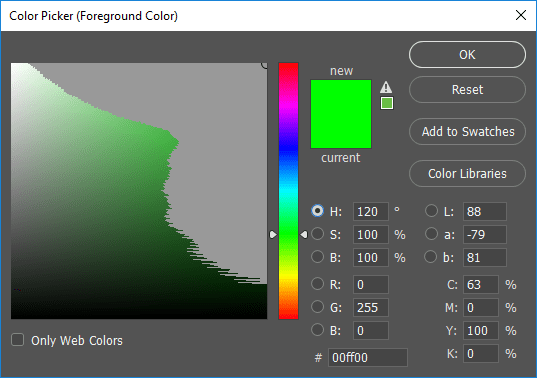Click the Cyan percentage field showing 63
Screen dimensions: 537x378
click(x=481, y=285)
